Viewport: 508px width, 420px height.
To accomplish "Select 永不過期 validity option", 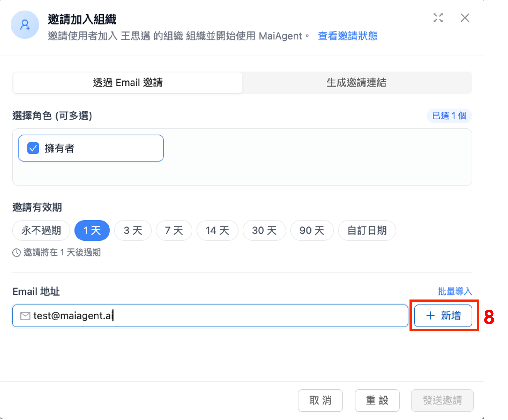I will pyautogui.click(x=41, y=230).
